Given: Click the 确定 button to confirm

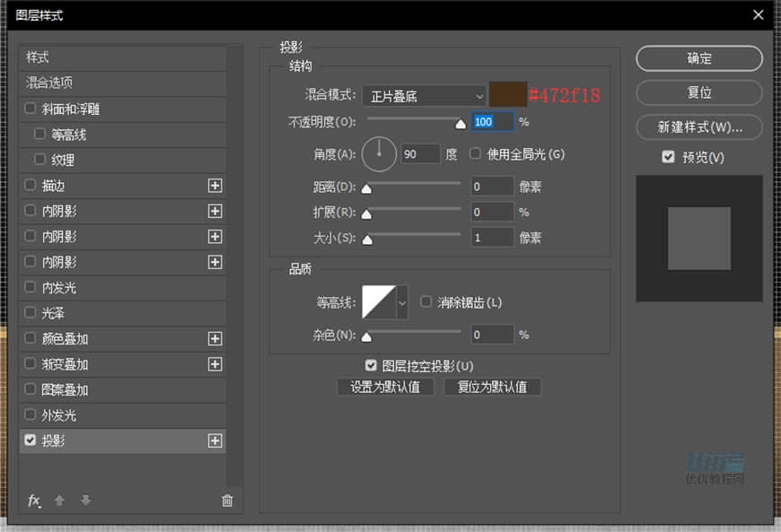Looking at the screenshot, I should coord(698,58).
